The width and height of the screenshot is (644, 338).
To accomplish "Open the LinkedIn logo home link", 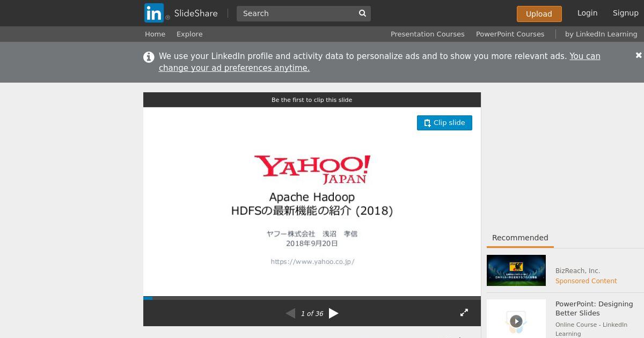I will pyautogui.click(x=154, y=13).
